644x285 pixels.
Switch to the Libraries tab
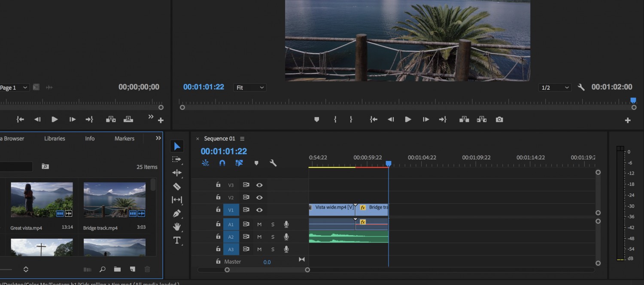[55, 139]
